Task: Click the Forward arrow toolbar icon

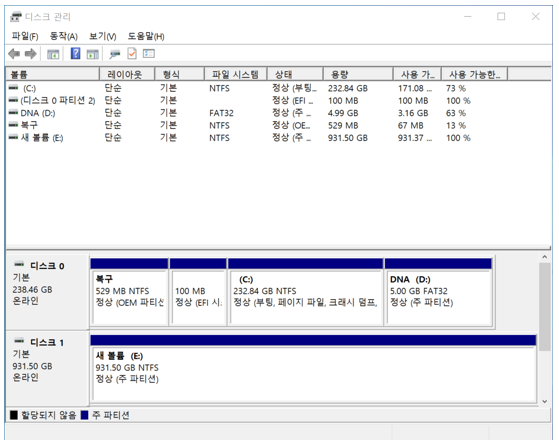Action: pos(31,54)
